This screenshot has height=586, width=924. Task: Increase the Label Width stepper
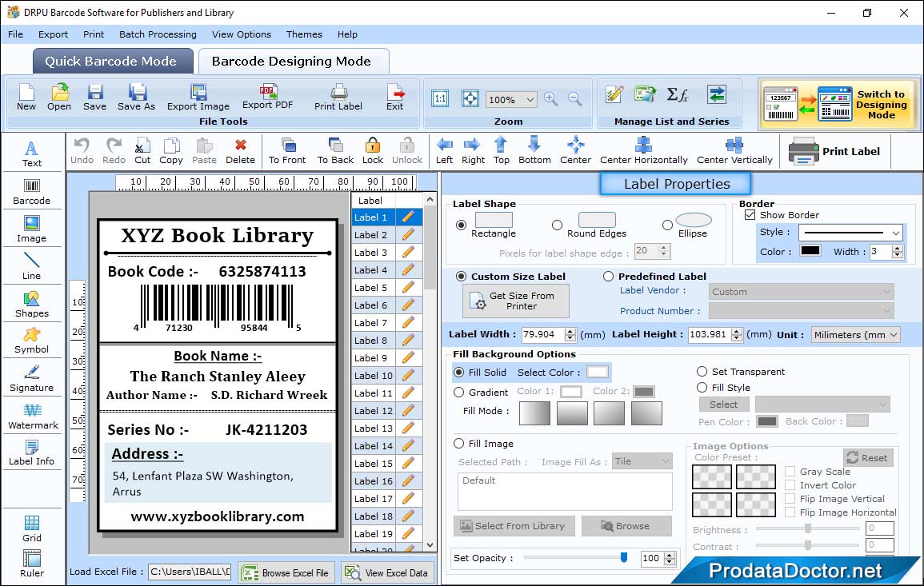(570, 331)
